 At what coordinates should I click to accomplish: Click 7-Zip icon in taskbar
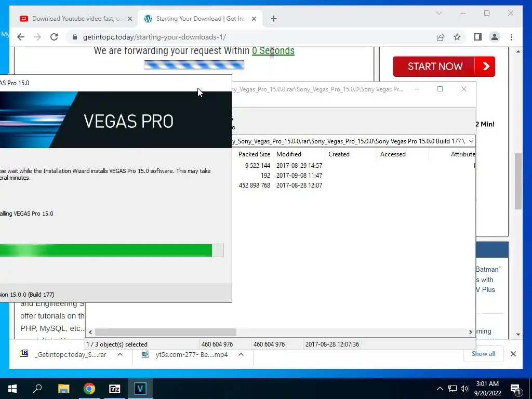pos(115,389)
